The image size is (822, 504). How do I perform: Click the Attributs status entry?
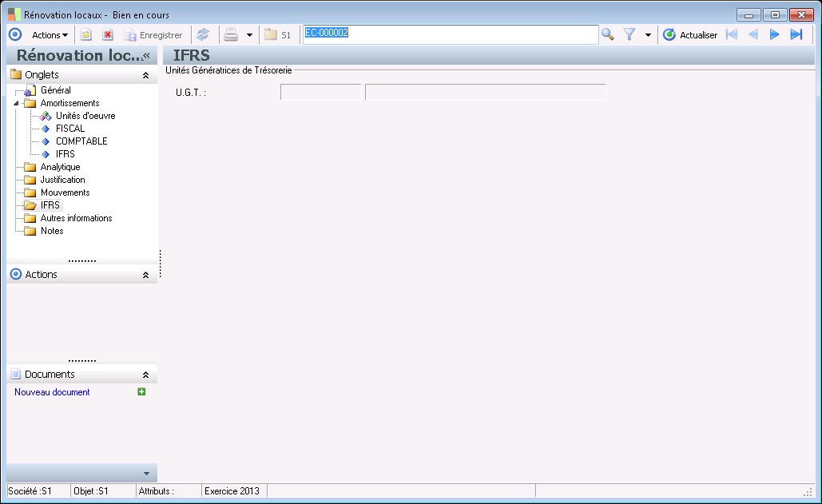(157, 491)
